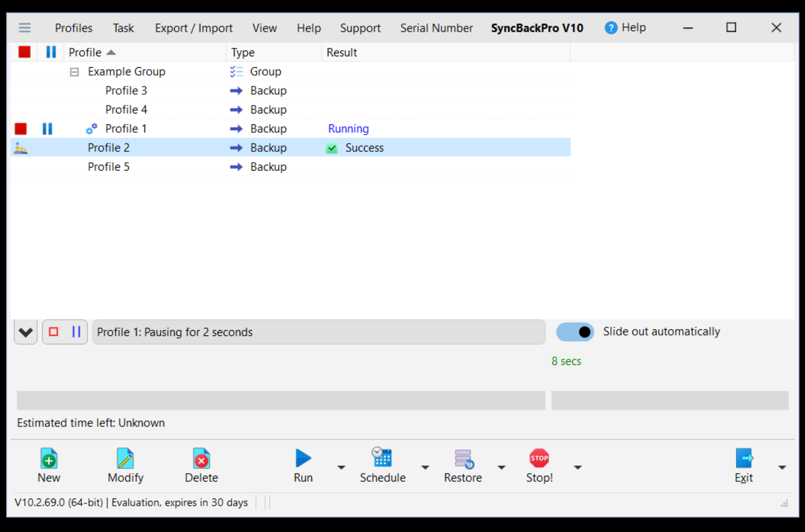The image size is (805, 532).
Task: Click the Result column header
Action: point(446,52)
